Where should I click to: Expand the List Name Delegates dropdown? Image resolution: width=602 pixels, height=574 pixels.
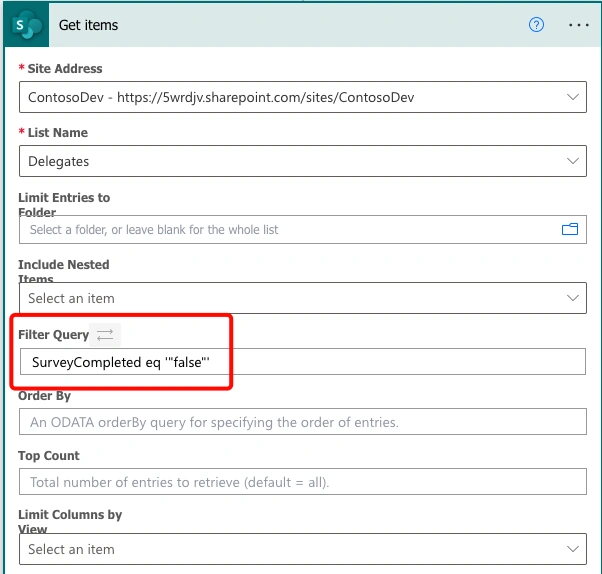coord(573,161)
